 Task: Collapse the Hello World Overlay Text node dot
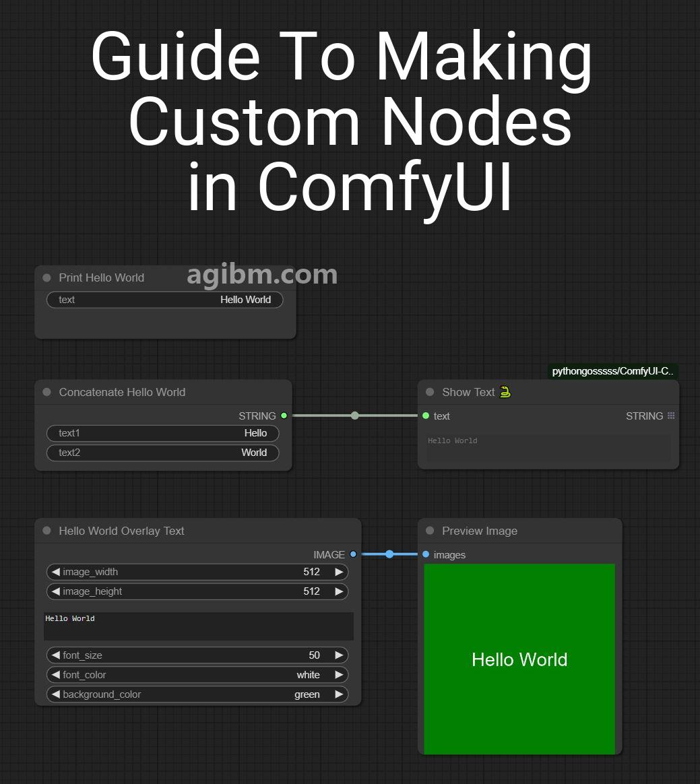pos(47,531)
